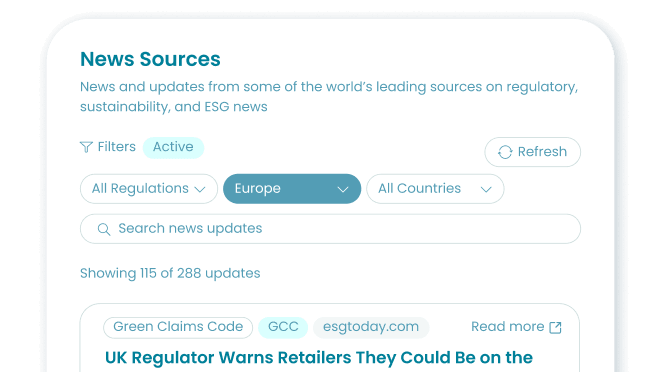The width and height of the screenshot is (650, 372).
Task: Click the external link icon beside Read more
Action: pos(555,327)
